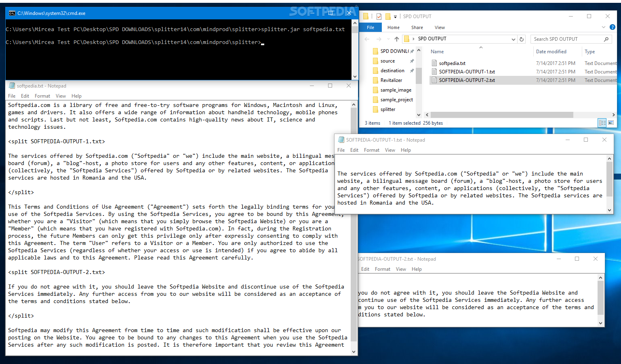Click the Explorer Back arrow
The width and height of the screenshot is (621, 364).
coord(367,39)
